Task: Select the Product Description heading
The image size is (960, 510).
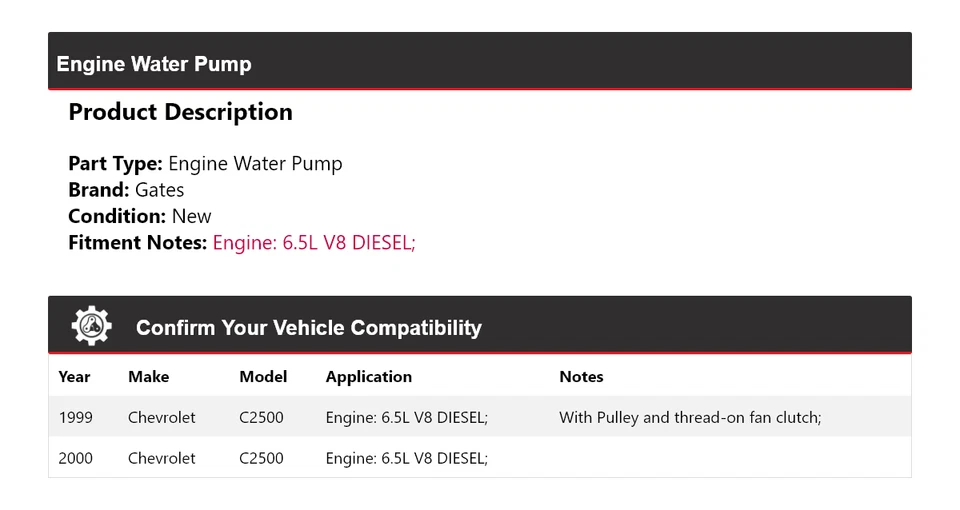Action: click(x=180, y=112)
